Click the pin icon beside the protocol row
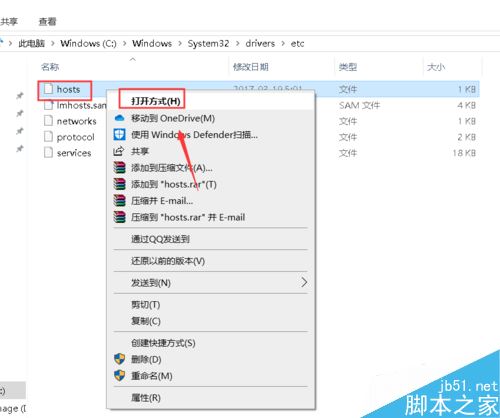Screen dimensions: 500x418 coord(20,131)
